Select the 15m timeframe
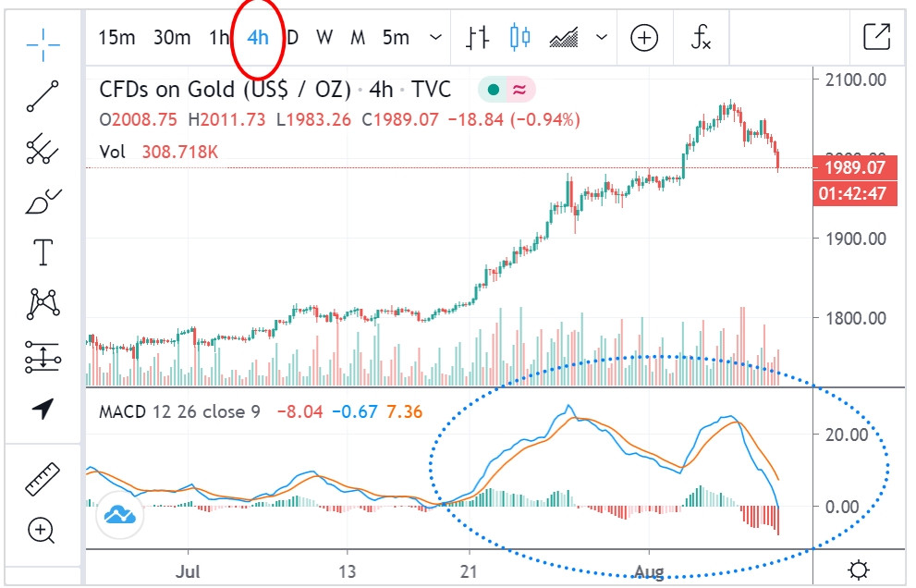Image resolution: width=916 pixels, height=588 pixels. point(116,38)
